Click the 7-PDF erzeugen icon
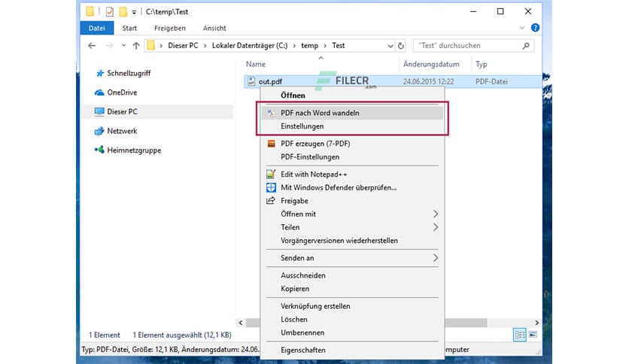629x364 pixels. tap(271, 144)
